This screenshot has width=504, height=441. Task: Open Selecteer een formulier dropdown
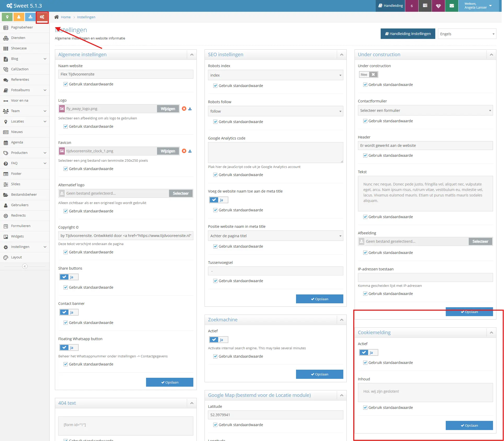click(x=425, y=111)
